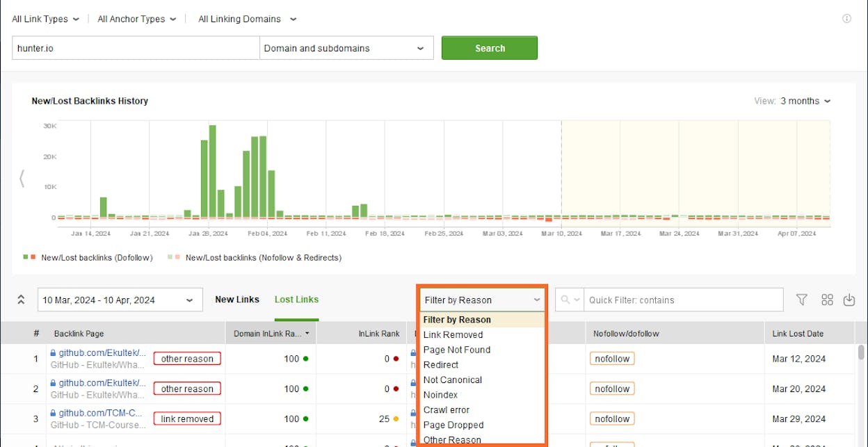Pick Noindex from the reason list
The height and width of the screenshot is (447, 868).
482,394
